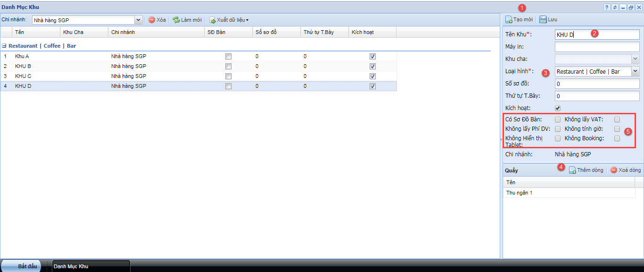Image resolution: width=644 pixels, height=272 pixels.
Task: Click Làm mới refresh button
Action: 187,20
